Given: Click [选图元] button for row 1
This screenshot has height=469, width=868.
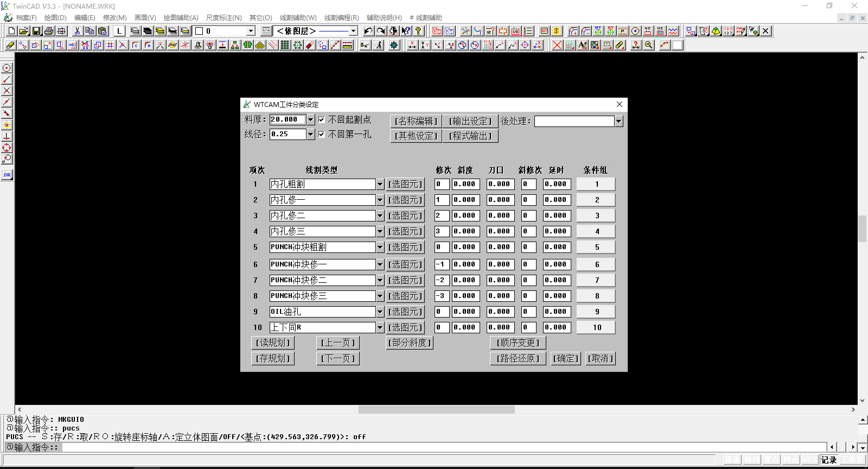Looking at the screenshot, I should pos(405,185).
